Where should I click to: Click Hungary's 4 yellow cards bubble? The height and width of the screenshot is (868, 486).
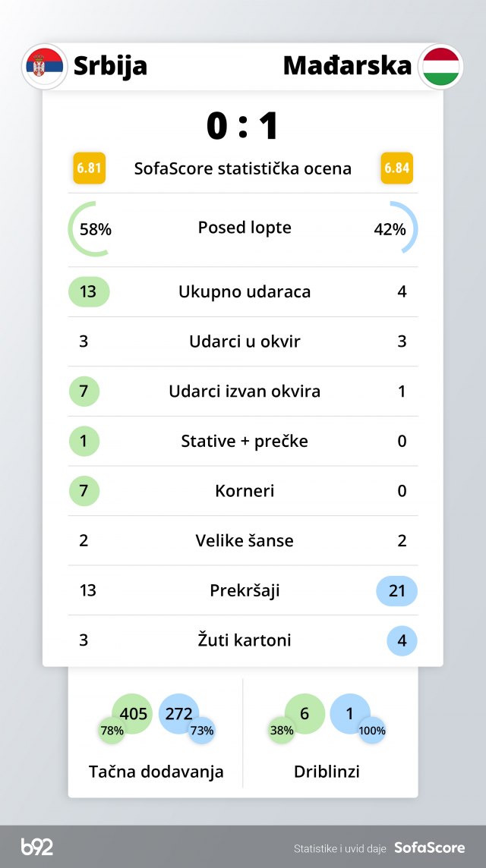coord(402,640)
